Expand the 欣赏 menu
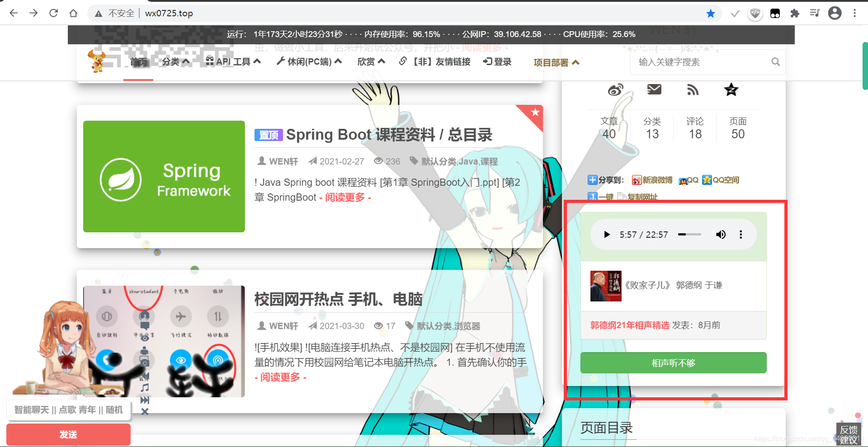868x447 pixels. tap(371, 61)
